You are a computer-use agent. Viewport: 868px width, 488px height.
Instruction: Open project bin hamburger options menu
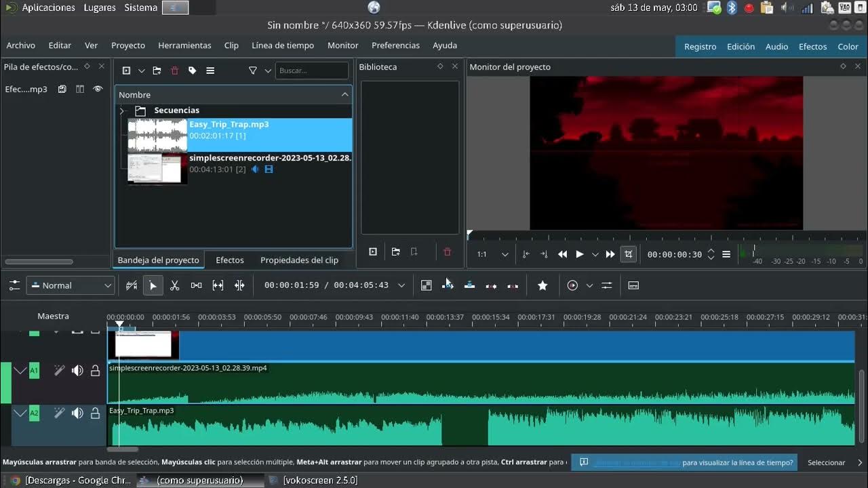[210, 70]
